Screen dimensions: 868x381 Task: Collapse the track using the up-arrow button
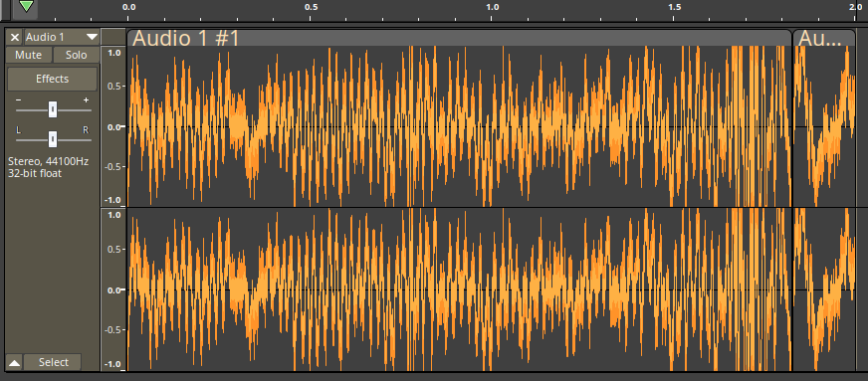14,363
